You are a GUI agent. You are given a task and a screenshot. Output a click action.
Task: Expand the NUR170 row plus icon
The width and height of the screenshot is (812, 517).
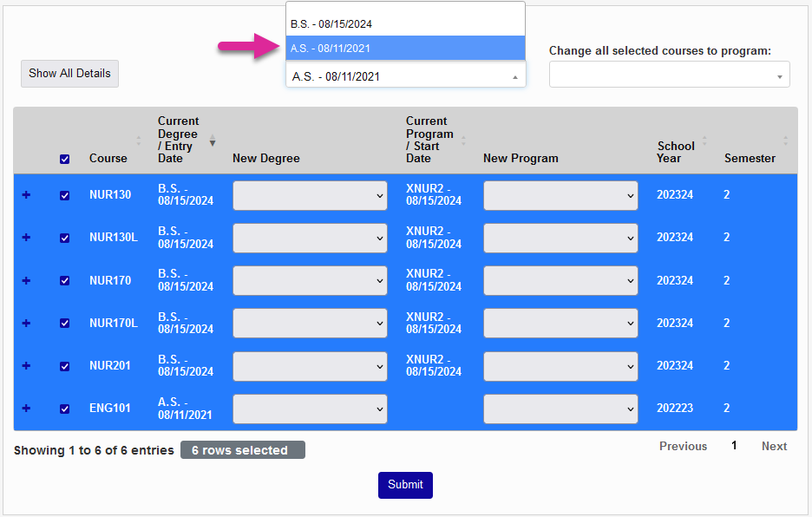tap(26, 280)
